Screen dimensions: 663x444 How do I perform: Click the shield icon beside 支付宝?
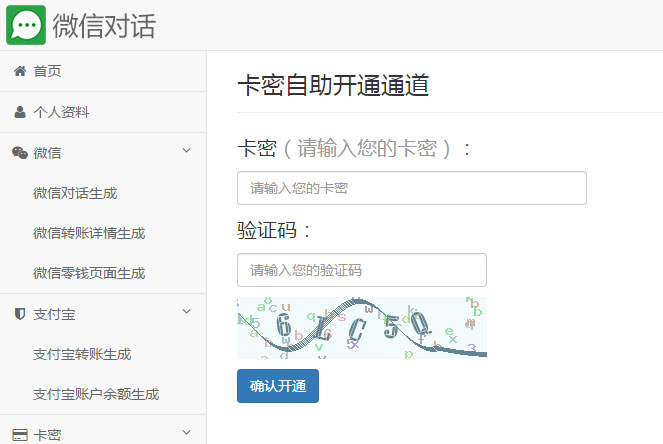point(19,314)
